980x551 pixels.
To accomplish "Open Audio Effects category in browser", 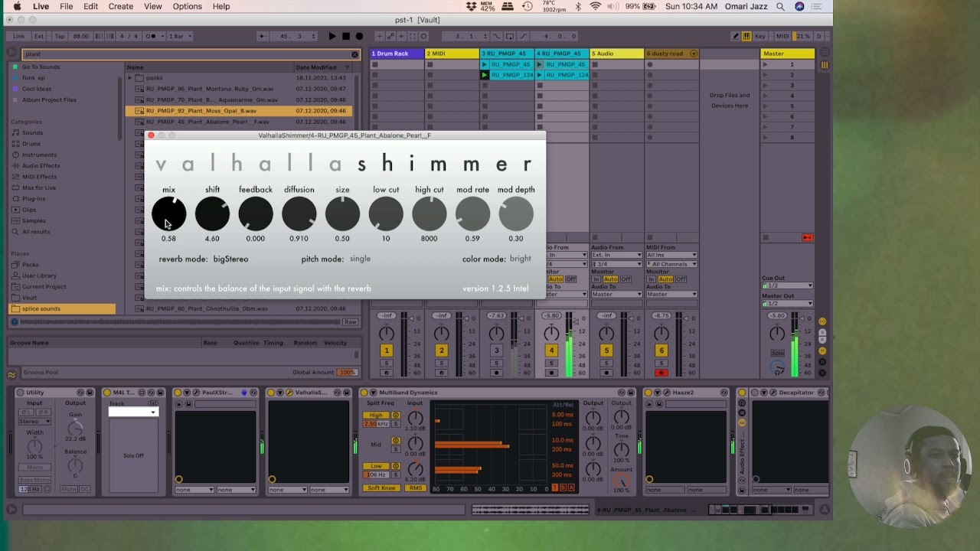I will click(41, 165).
